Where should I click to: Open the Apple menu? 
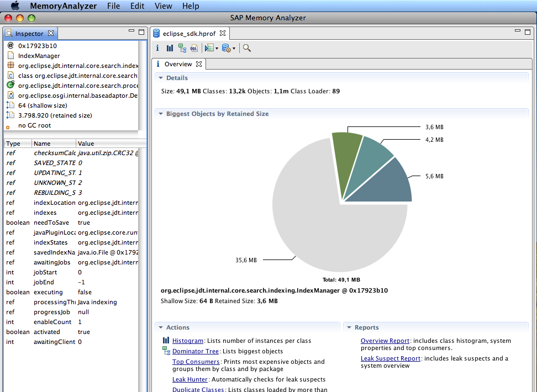click(x=15, y=6)
